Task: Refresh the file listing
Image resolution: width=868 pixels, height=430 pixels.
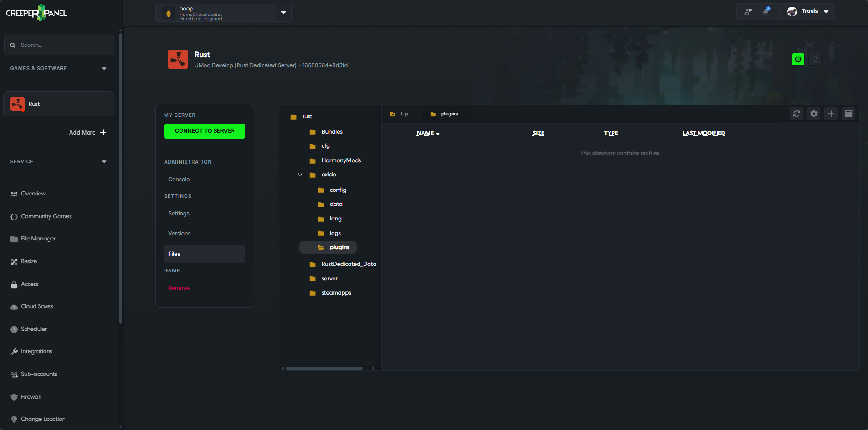Action: pos(796,114)
